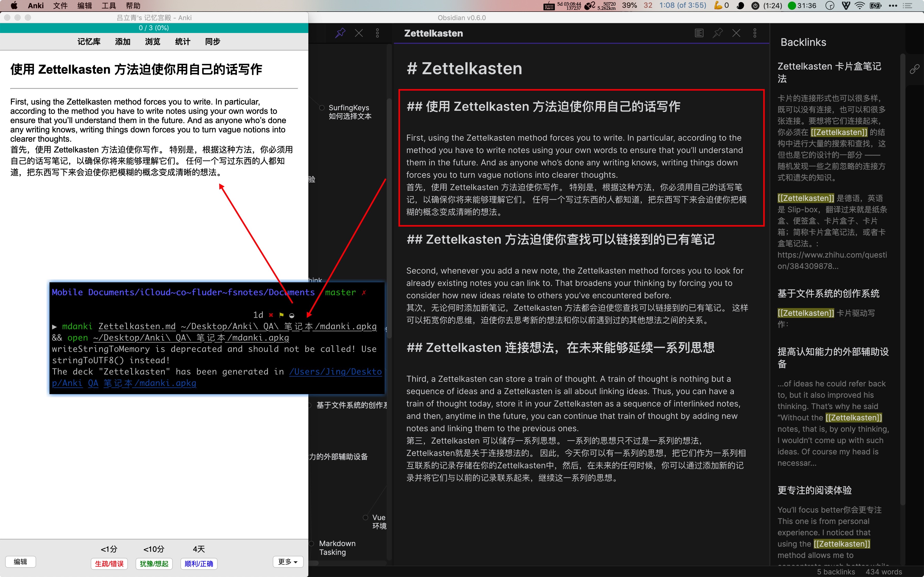Click the shield icon in the menu bar
924x577 pixels.
[x=846, y=5]
